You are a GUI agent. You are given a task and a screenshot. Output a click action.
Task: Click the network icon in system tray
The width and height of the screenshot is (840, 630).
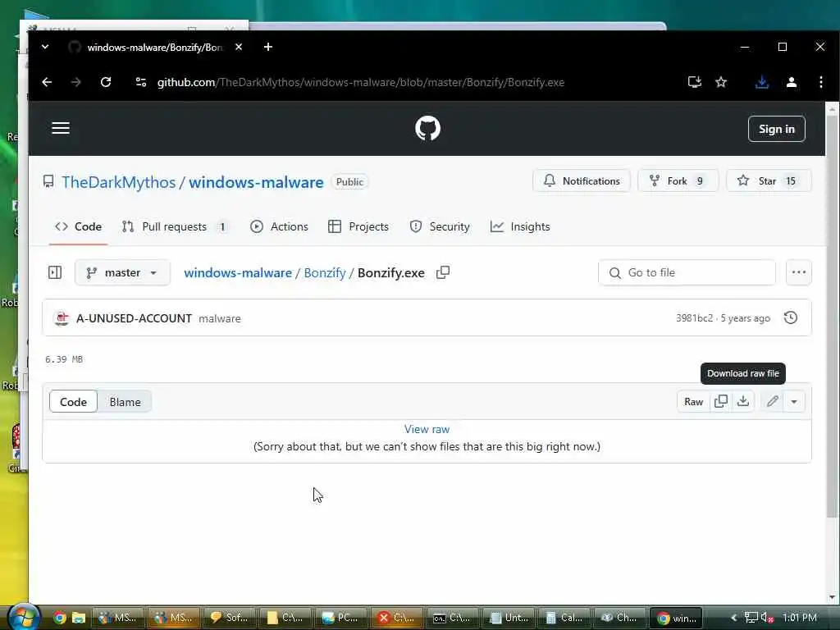coord(751,618)
